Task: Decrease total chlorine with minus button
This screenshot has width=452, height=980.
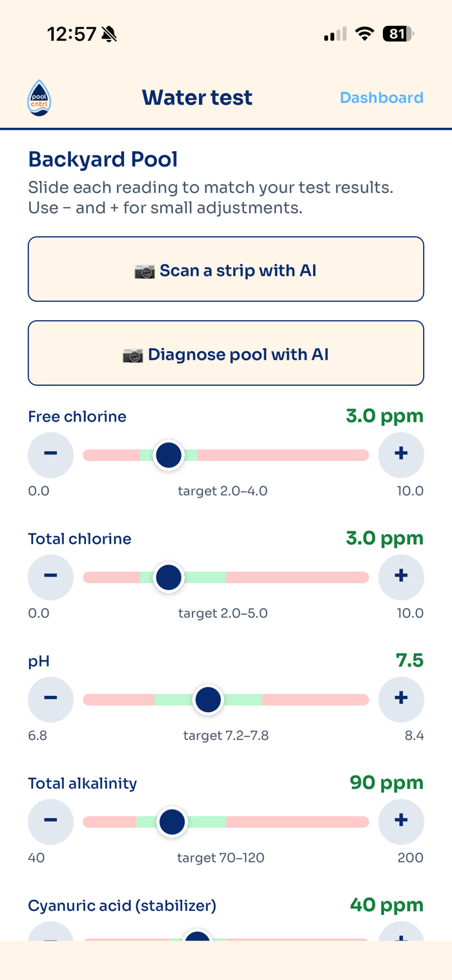Action: pos(50,577)
